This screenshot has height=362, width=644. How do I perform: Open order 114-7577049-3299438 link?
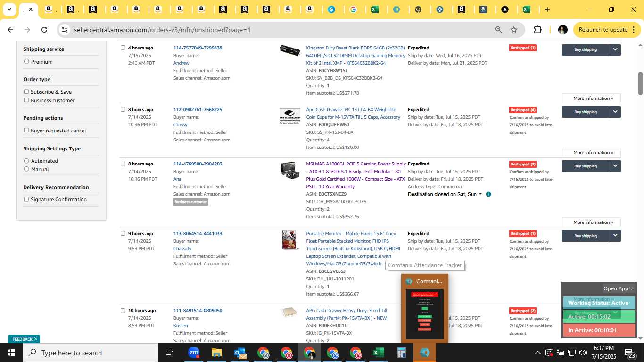coord(198,48)
